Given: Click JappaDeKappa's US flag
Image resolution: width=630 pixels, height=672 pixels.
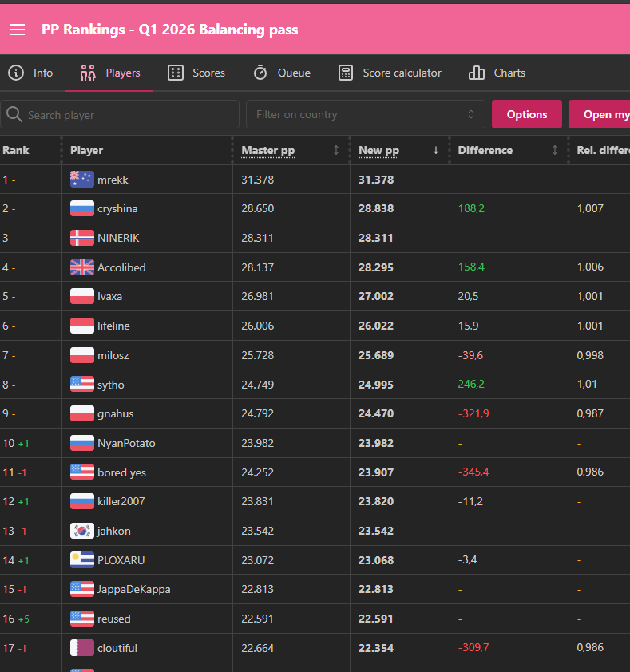Looking at the screenshot, I should [x=82, y=589].
